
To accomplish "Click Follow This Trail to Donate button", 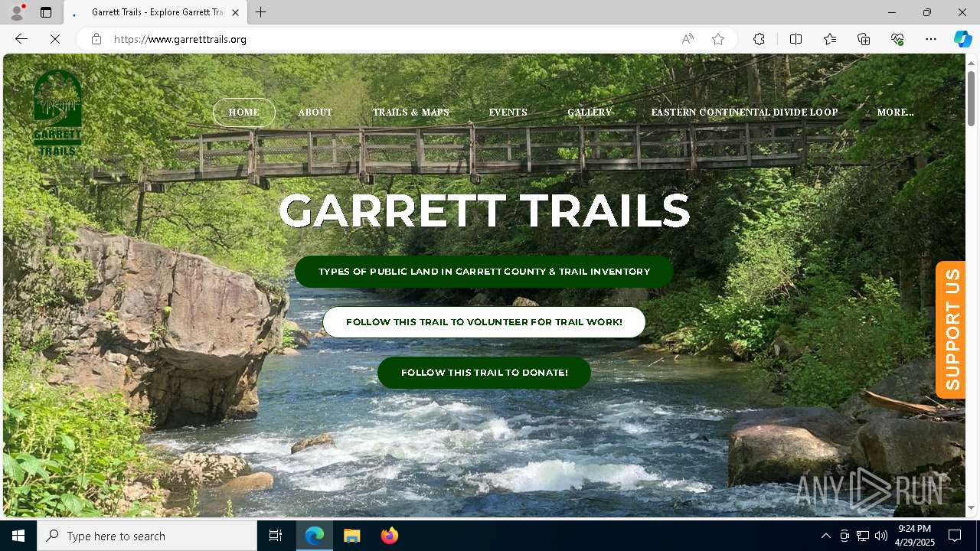I will click(x=484, y=373).
